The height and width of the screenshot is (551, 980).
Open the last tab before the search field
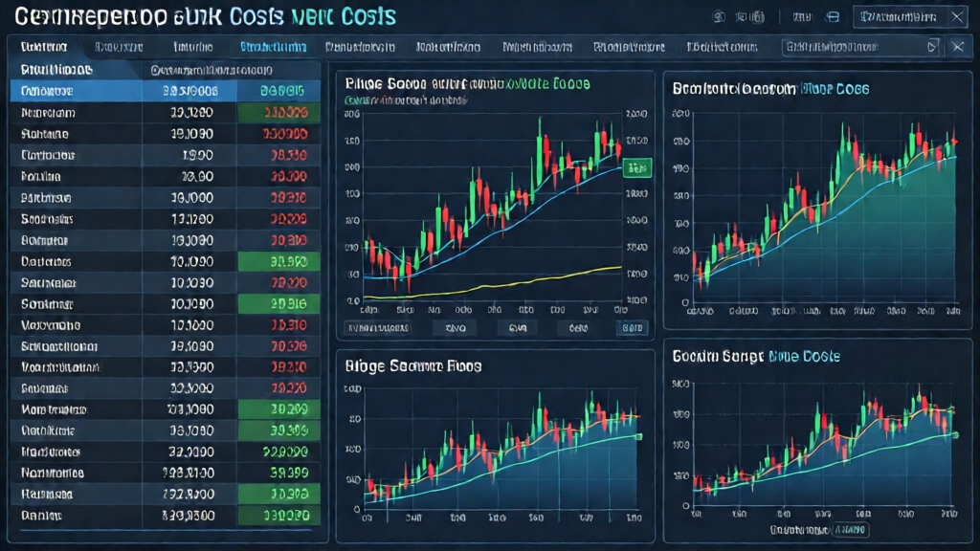click(x=722, y=47)
